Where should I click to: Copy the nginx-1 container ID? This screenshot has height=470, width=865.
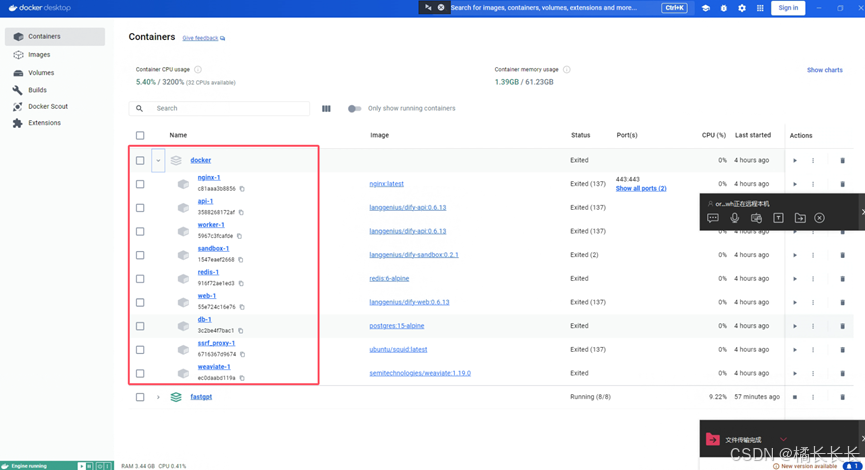242,189
